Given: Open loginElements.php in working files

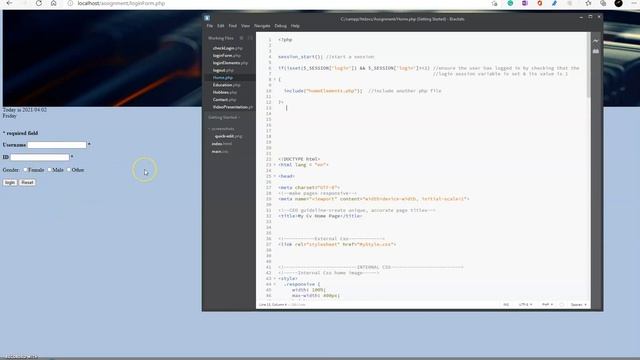Looking at the screenshot, I should click(230, 63).
